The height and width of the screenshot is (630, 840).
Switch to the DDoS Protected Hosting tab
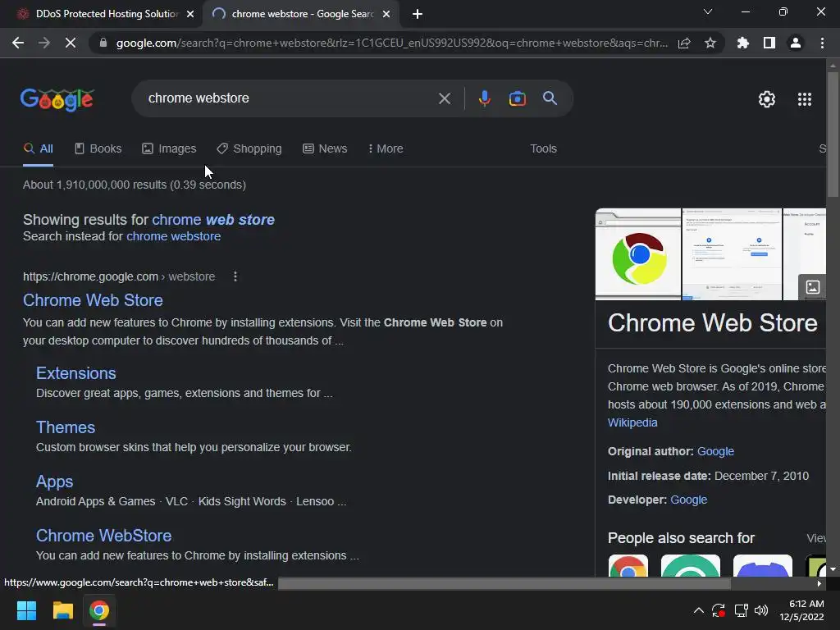[x=107, y=14]
